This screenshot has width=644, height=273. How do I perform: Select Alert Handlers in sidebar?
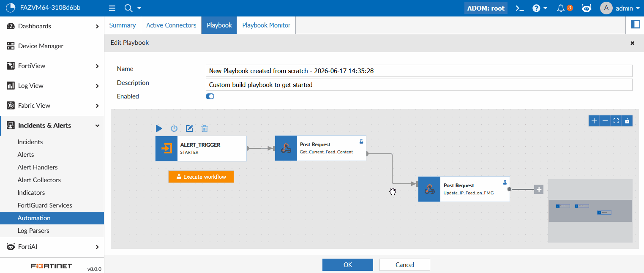[x=38, y=167]
